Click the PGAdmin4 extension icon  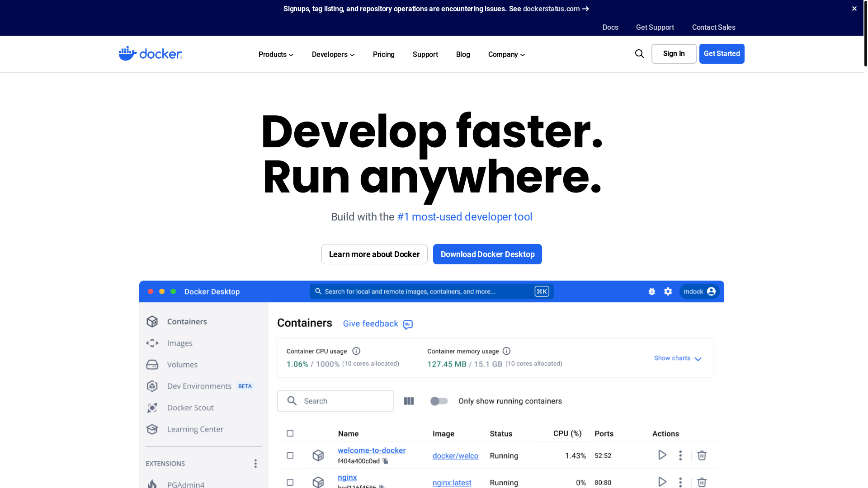(x=152, y=484)
